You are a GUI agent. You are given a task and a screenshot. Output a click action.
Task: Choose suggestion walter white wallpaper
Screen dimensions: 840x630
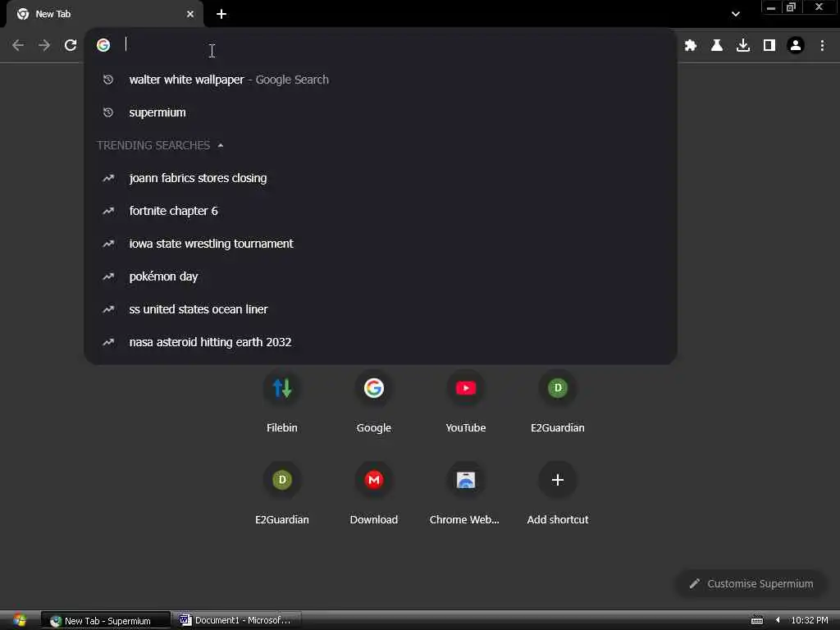click(x=381, y=80)
